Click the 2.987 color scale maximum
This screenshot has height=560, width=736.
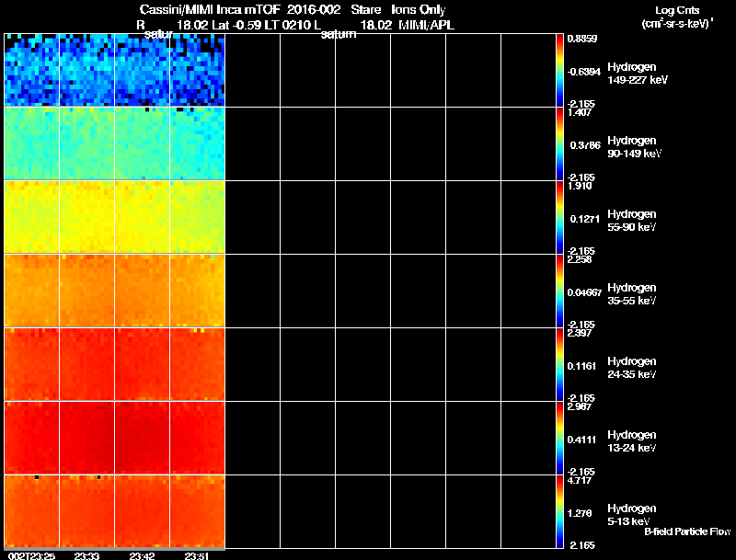coord(580,406)
